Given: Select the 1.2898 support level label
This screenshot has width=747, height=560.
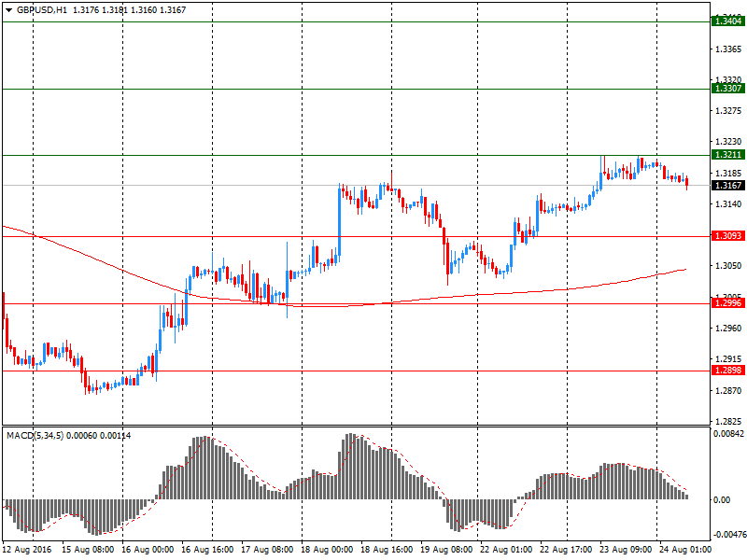Looking at the screenshot, I should click(728, 370).
